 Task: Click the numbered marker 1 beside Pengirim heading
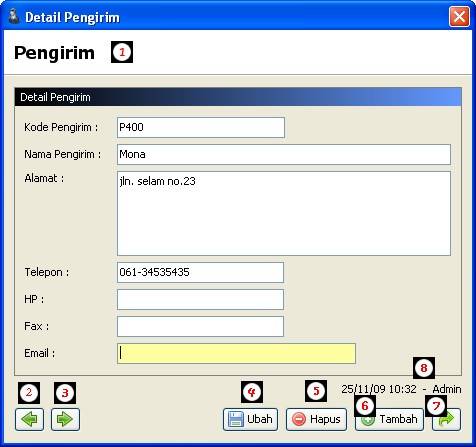[122, 52]
